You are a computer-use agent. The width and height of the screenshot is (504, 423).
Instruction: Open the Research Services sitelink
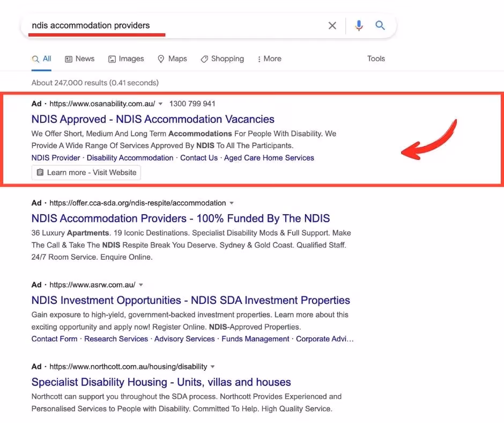tap(116, 339)
